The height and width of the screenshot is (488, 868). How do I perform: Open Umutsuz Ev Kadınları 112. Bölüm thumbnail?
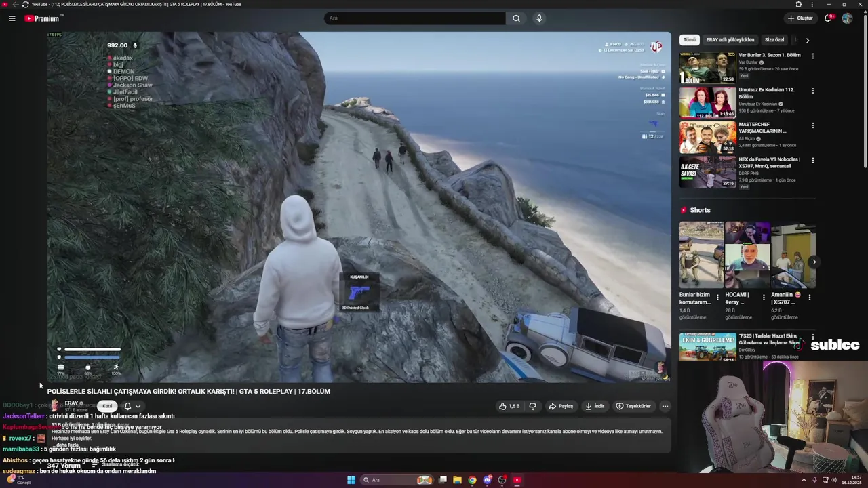click(x=707, y=102)
